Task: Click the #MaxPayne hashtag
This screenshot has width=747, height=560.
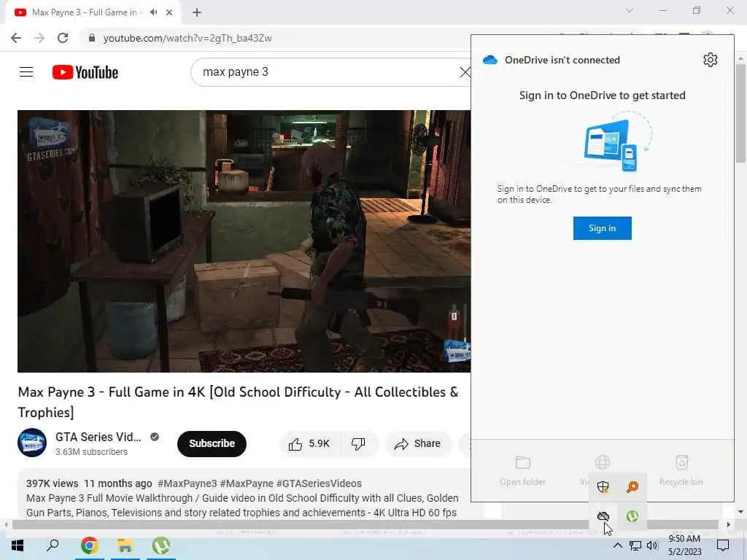Action: pyautogui.click(x=247, y=483)
